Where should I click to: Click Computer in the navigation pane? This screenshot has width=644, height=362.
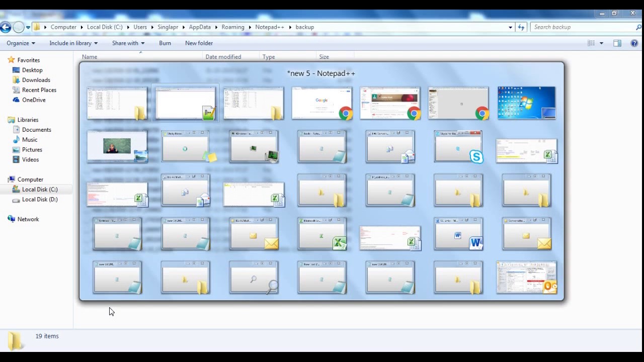30,179
